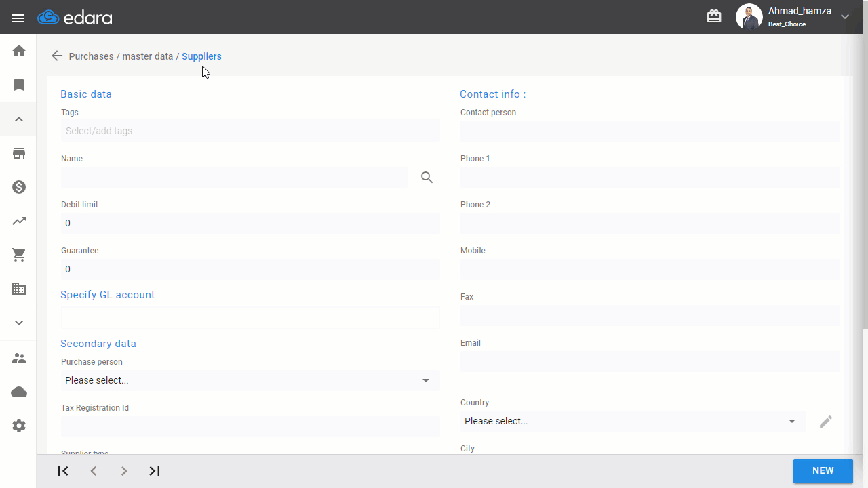Open the bookmarks sidebar icon
868x488 pixels.
(19, 85)
